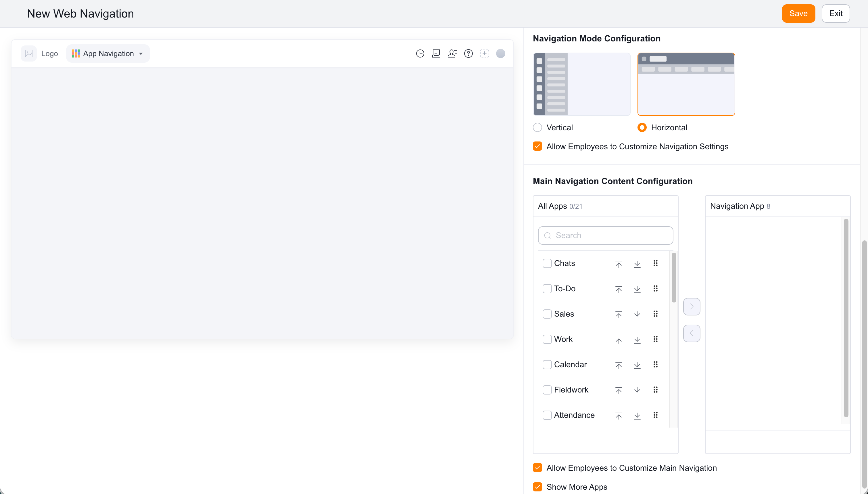Image resolution: width=868 pixels, height=494 pixels.
Task: Click the Search field in All Apps
Action: click(x=606, y=235)
